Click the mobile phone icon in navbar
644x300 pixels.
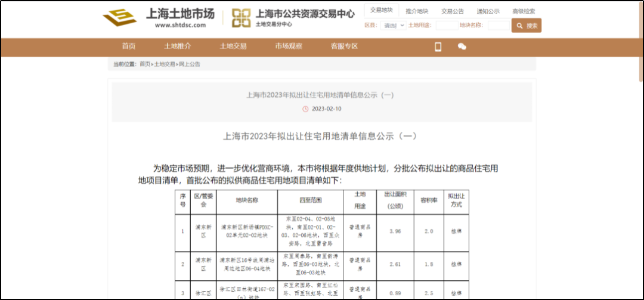[x=438, y=47]
